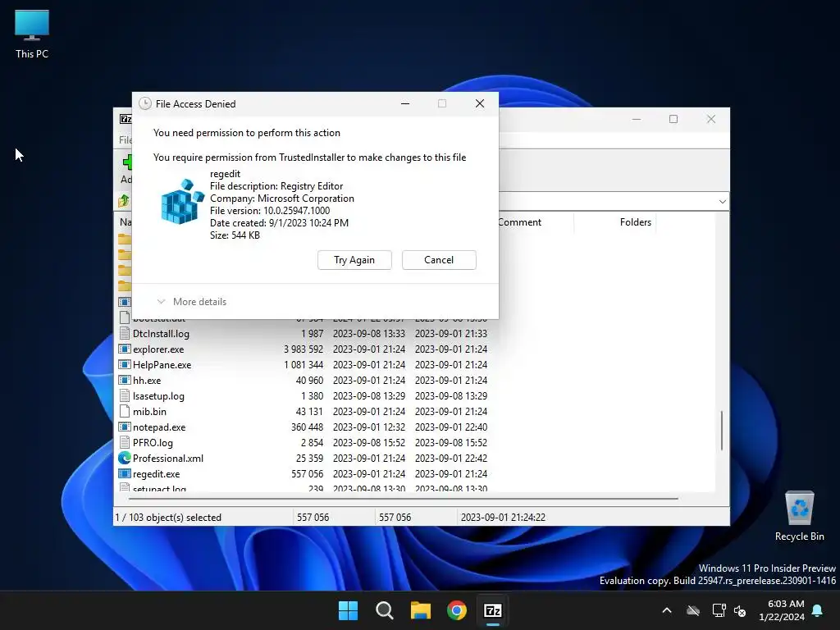Click the PFRO.log file name

(153, 442)
